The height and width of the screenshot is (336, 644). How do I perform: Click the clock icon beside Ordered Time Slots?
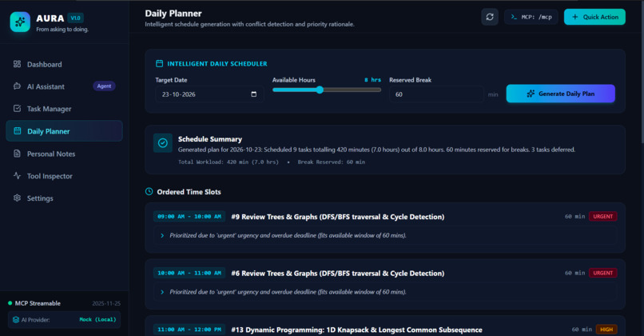coord(149,192)
